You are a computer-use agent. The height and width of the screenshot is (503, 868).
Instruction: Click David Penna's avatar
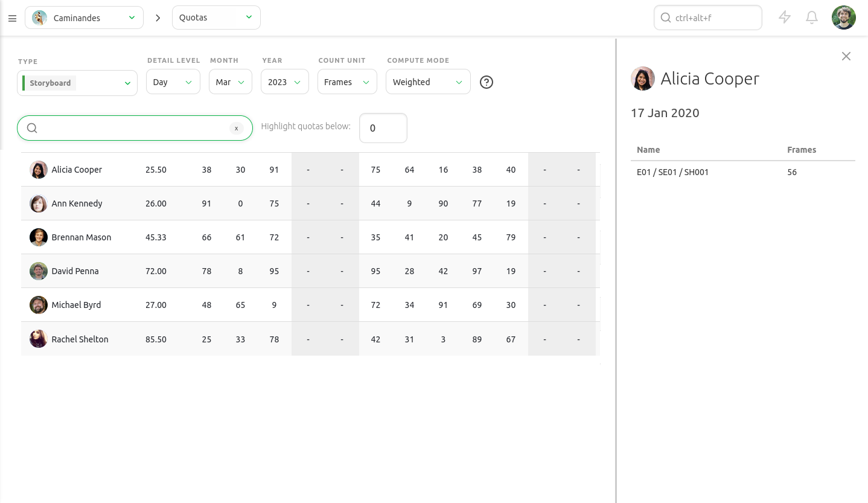[39, 271]
